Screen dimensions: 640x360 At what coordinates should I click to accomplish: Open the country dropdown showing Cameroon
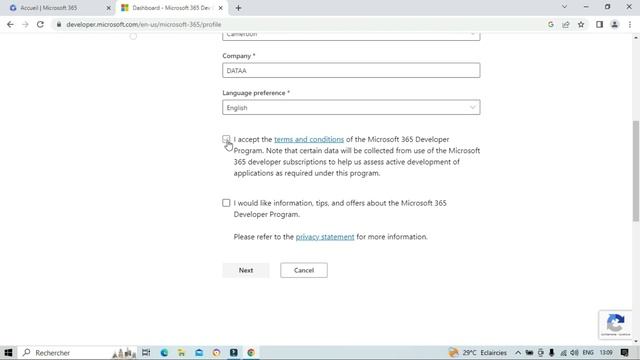click(351, 36)
